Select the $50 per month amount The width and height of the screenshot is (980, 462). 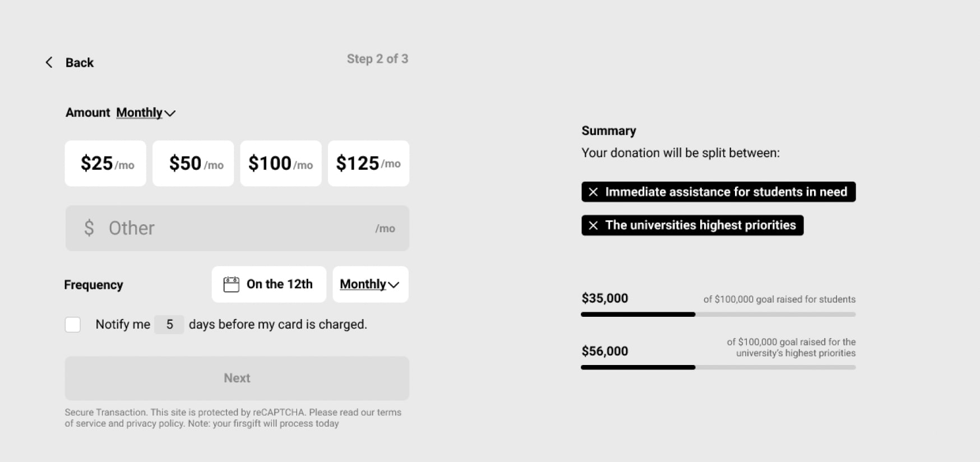click(x=193, y=163)
